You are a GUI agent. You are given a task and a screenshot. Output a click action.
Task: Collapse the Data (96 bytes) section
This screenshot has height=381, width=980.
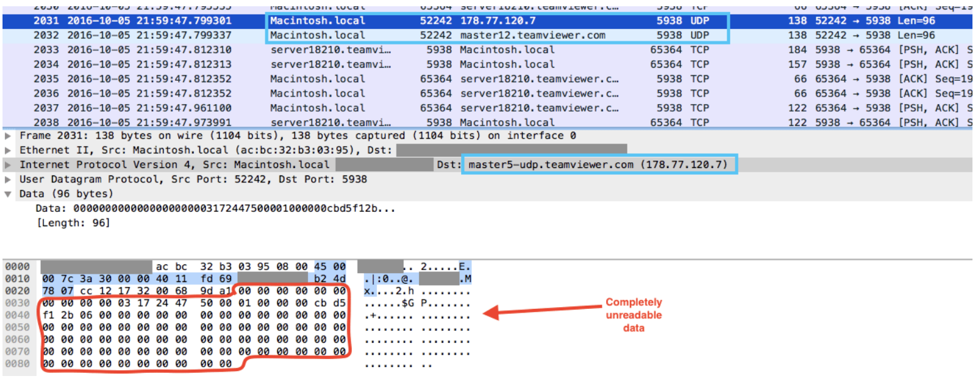[x=8, y=194]
